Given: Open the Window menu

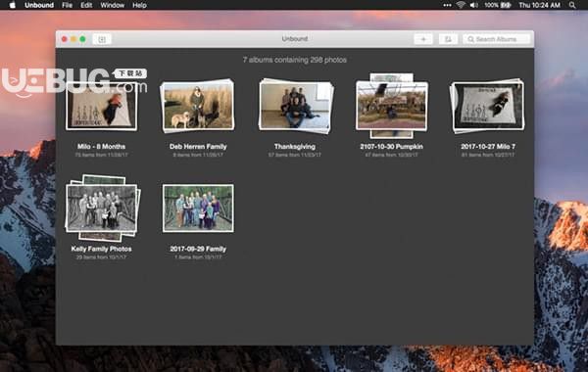Looking at the screenshot, I should [x=112, y=5].
